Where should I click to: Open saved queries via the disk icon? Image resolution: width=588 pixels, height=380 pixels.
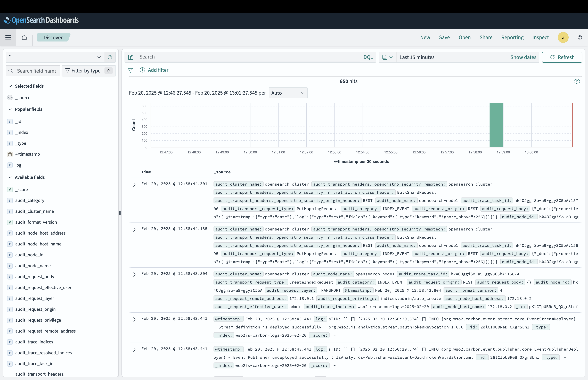pos(130,57)
